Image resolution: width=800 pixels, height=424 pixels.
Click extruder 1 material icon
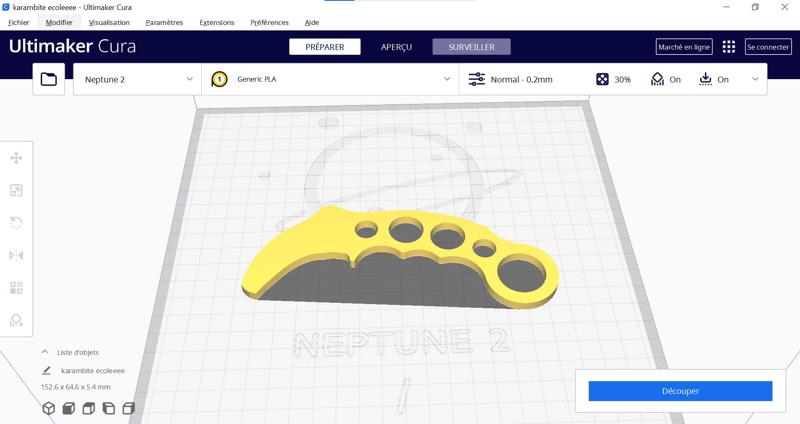(x=219, y=79)
